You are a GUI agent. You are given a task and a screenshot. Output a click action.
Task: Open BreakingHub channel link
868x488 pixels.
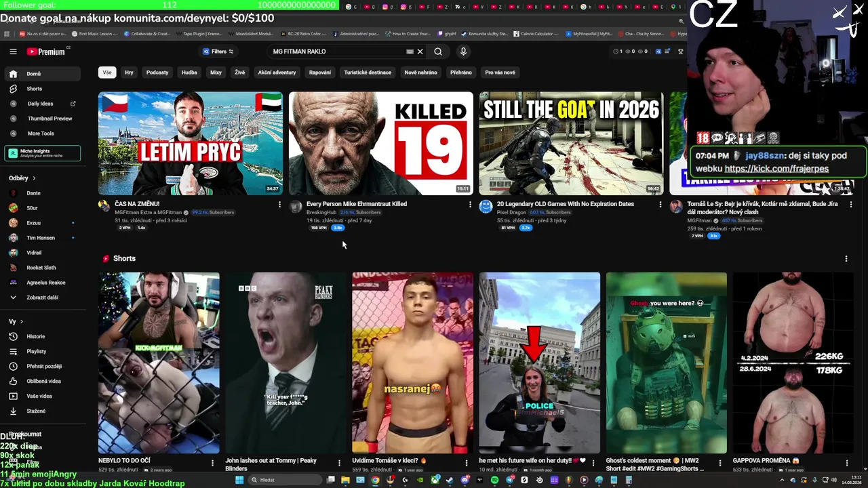tap(321, 212)
